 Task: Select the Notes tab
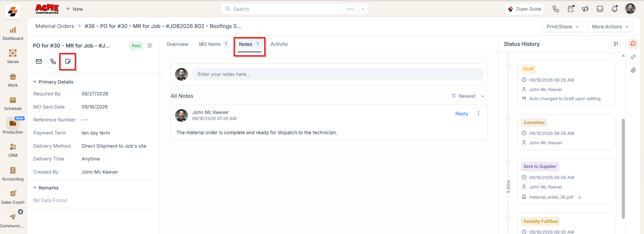tap(249, 44)
